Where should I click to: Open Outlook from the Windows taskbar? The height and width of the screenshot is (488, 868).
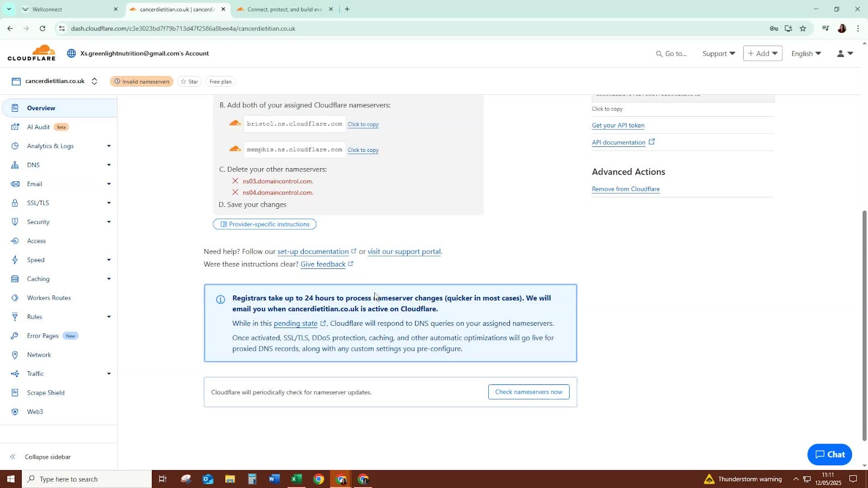pyautogui.click(x=208, y=479)
